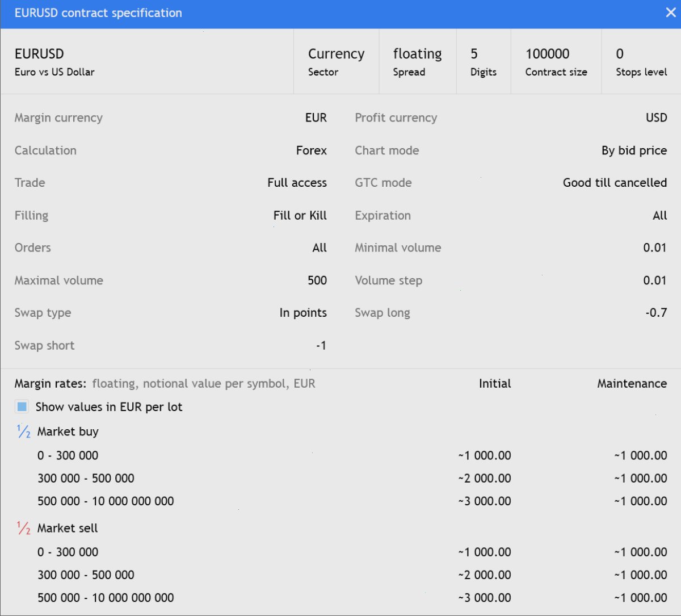Click the Filling value Fill or Kill
Image resolution: width=681 pixels, height=616 pixels.
coord(300,216)
